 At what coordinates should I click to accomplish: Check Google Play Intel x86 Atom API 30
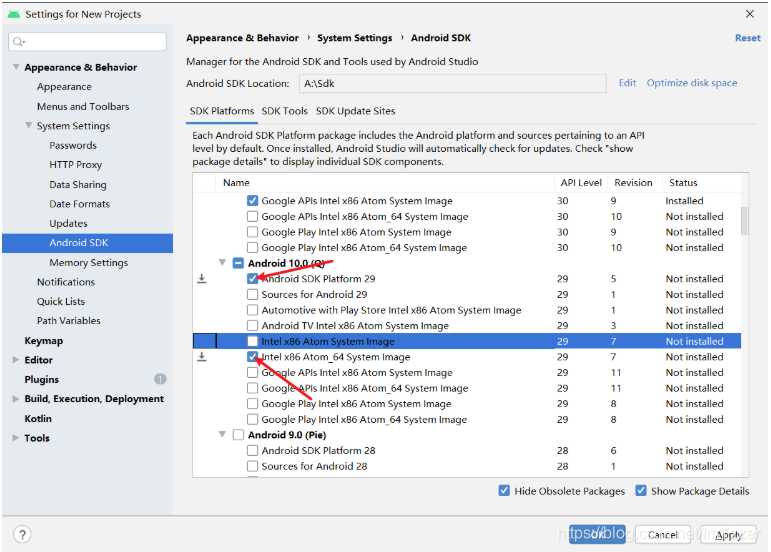252,232
